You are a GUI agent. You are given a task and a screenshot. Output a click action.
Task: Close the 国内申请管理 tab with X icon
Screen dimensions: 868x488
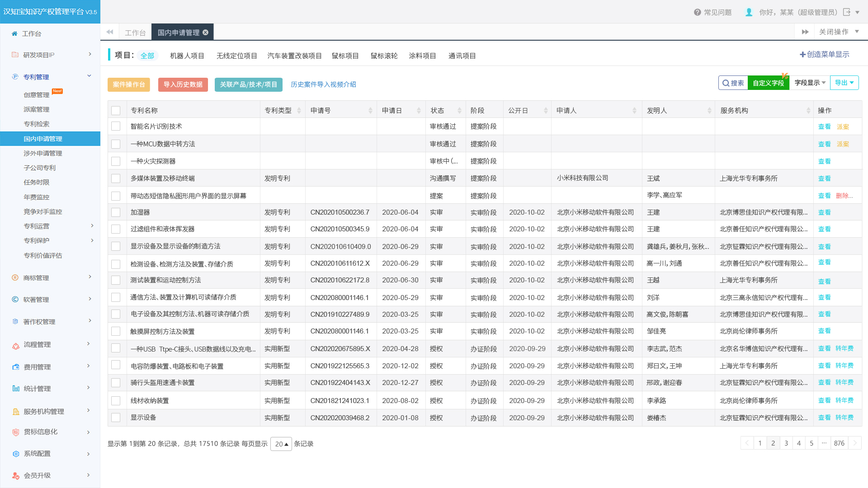(x=205, y=33)
